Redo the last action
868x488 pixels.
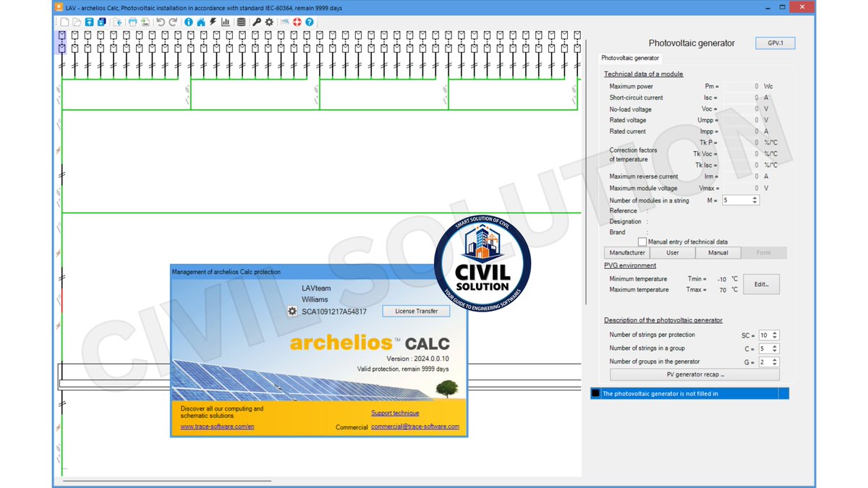[173, 22]
